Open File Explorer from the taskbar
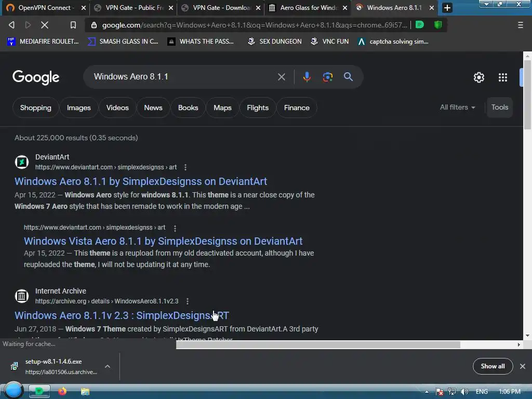Screen dimensions: 532x399 pyautogui.click(x=85, y=392)
